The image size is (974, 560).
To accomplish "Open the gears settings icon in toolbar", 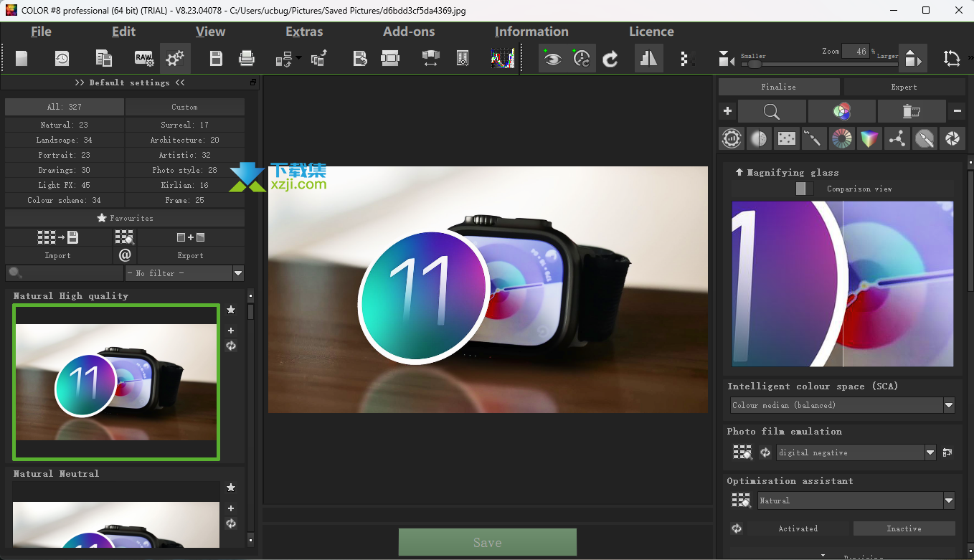I will point(175,59).
